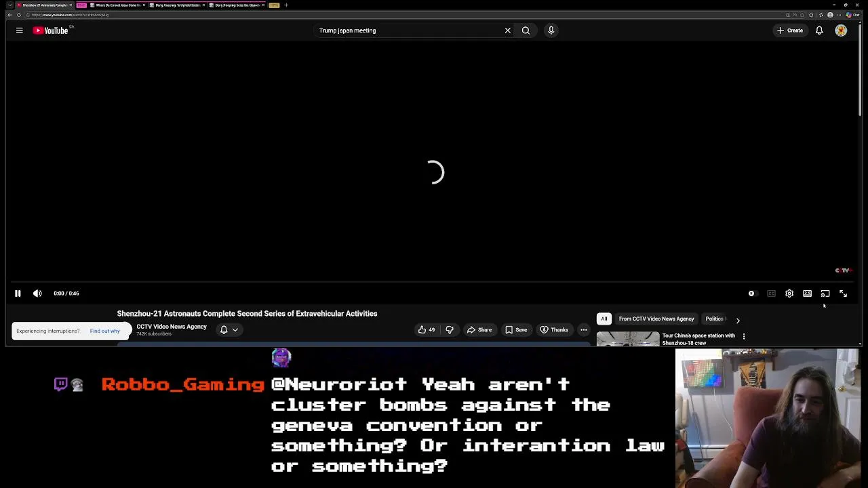868x488 pixels.
Task: Open the YouTube hamburger guide menu
Action: [19, 30]
